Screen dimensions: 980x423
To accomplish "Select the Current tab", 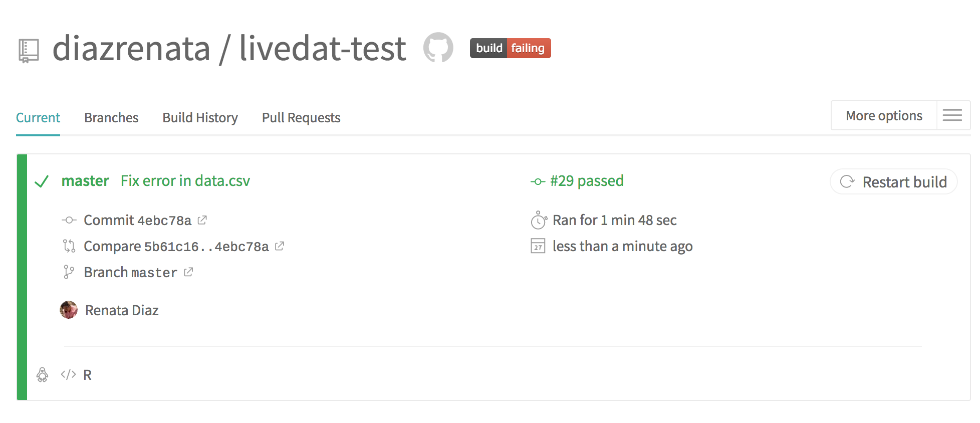I will tap(38, 118).
